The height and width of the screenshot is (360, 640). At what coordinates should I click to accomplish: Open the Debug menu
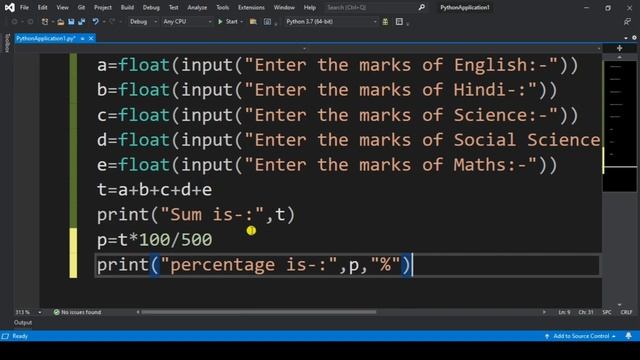(x=151, y=7)
